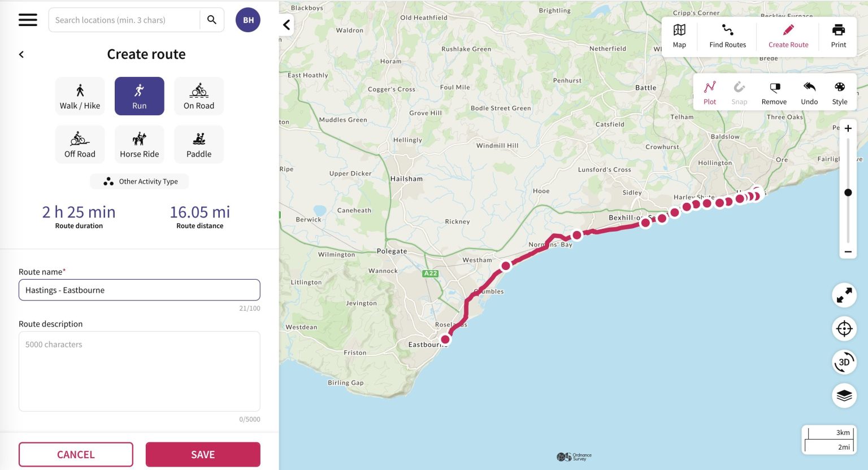Viewport: 868px width, 470px height.
Task: Save the Hastings - Eastbourne route
Action: (x=203, y=454)
